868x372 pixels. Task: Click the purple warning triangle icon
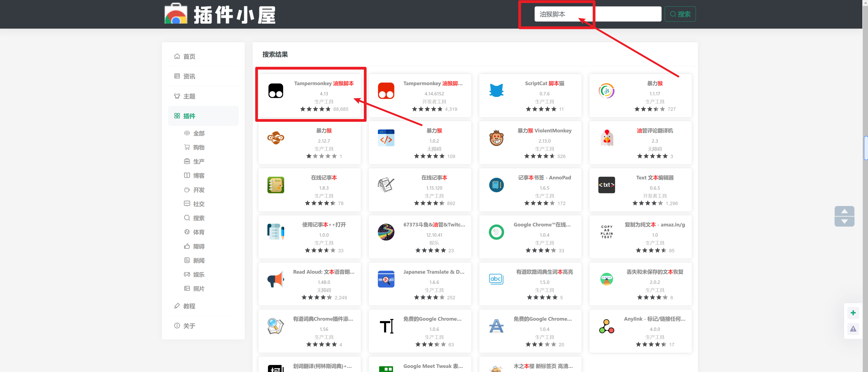[853, 329]
